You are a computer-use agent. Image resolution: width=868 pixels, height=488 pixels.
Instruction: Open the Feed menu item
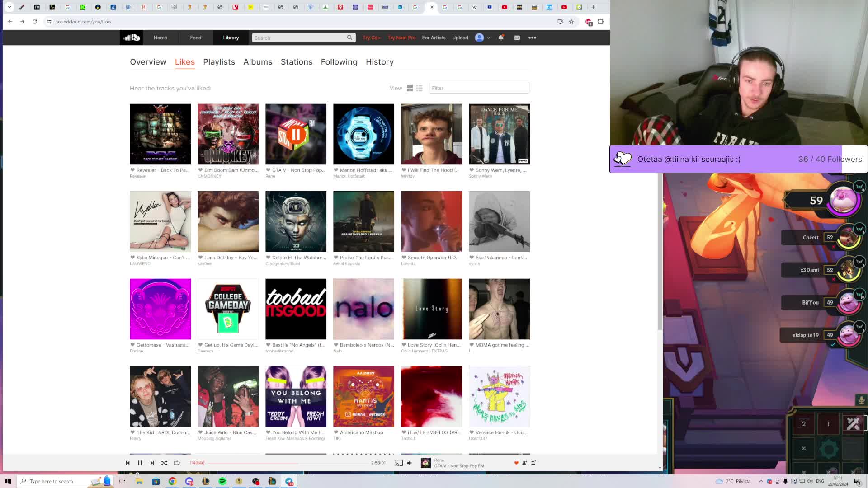pyautogui.click(x=196, y=38)
